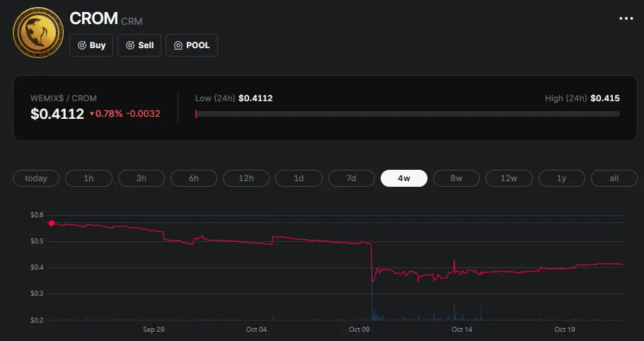
Task: Select the 3h time range
Action: click(142, 178)
